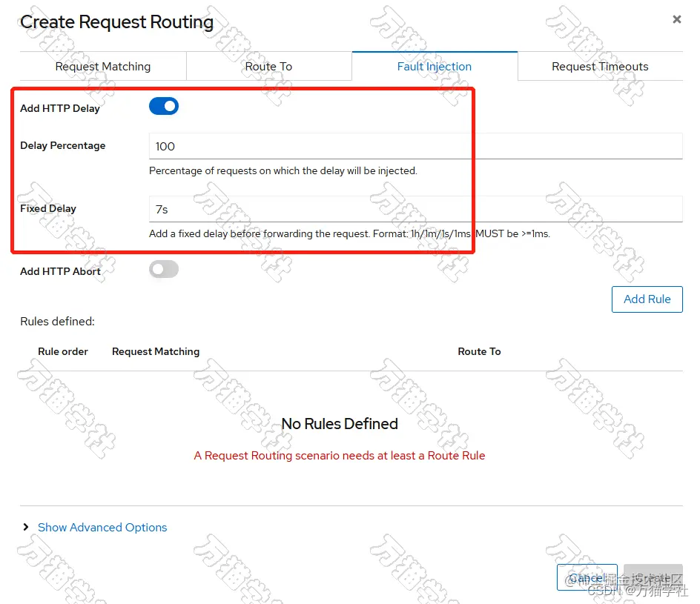The image size is (700, 604).
Task: Edit the Delay Percentage field
Action: (415, 146)
